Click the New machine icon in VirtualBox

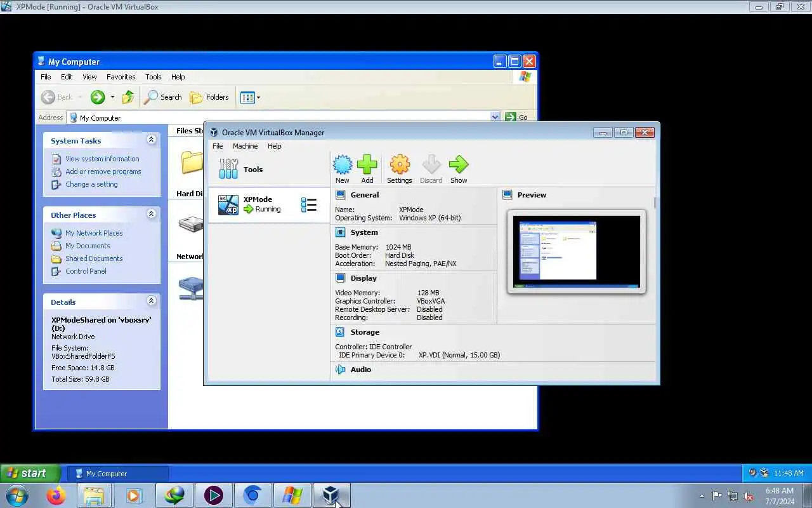(x=343, y=165)
